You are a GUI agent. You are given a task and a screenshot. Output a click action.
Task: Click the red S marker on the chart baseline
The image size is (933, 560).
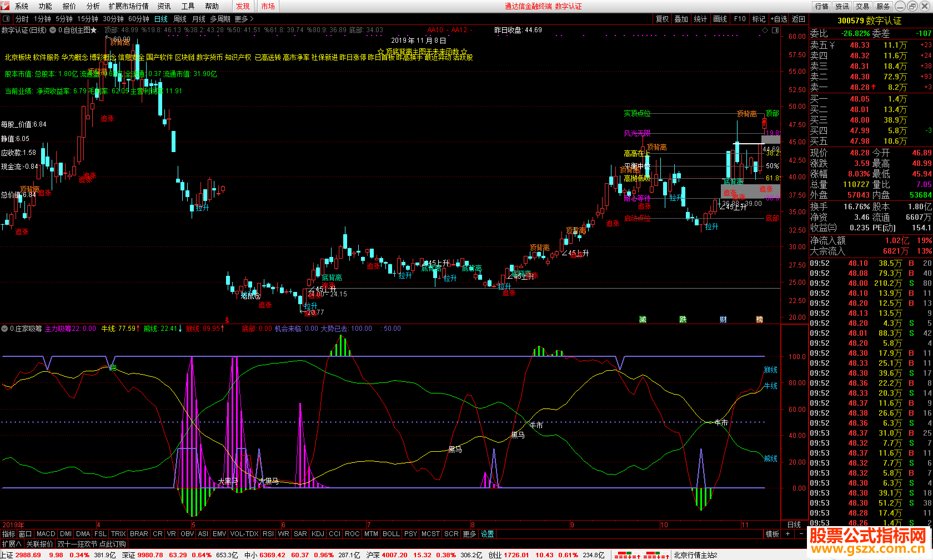click(227, 320)
